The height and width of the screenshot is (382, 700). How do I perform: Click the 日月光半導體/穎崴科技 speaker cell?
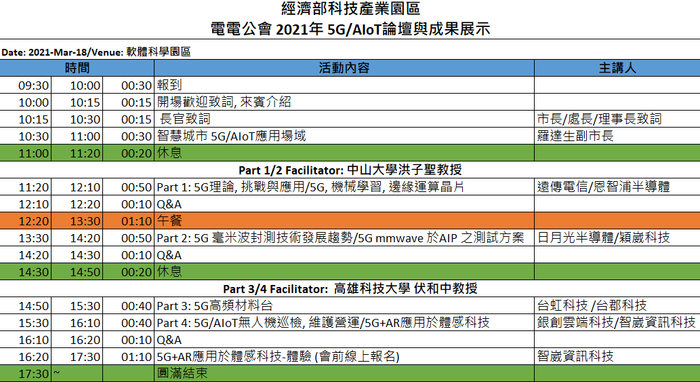(x=617, y=238)
